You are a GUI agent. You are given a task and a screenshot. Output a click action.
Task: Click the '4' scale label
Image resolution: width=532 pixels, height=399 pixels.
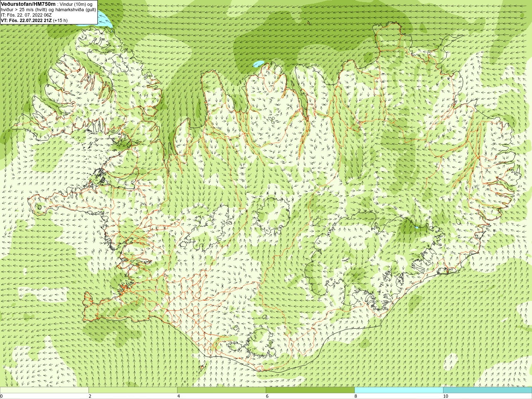point(178,396)
